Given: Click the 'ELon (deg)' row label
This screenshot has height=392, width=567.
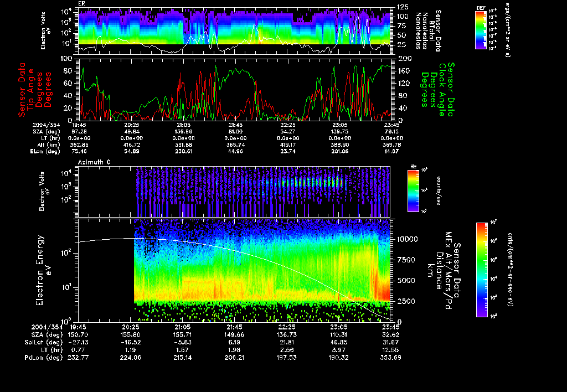Looking at the screenshot, I should 45,152.
